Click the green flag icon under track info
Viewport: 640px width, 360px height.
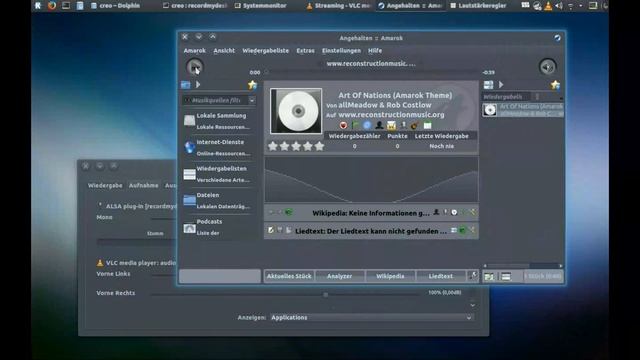click(x=355, y=125)
